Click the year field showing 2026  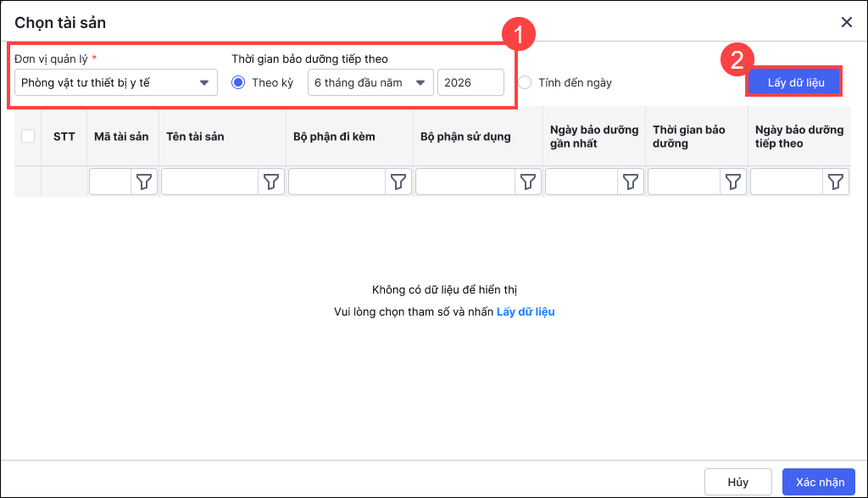(470, 82)
